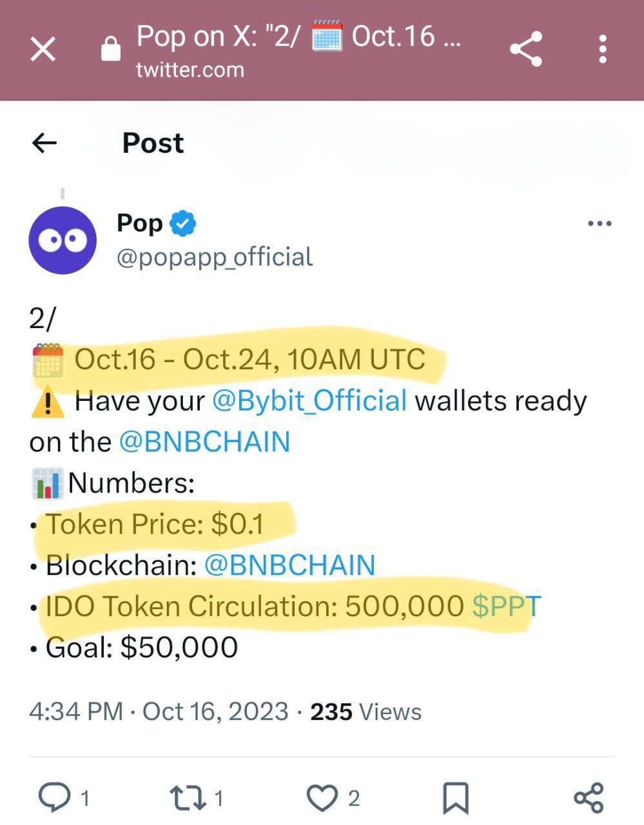Close the in-app browser tab
The image size is (644, 825).
(x=43, y=50)
